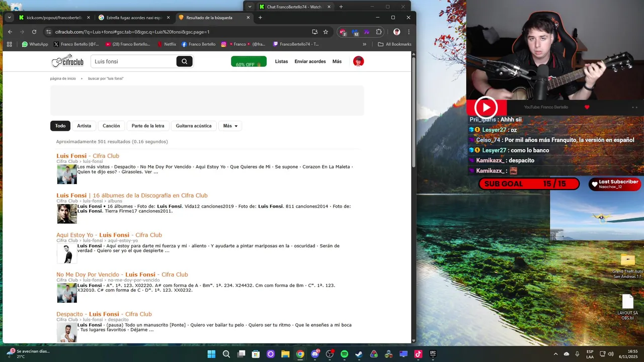Image resolution: width=644 pixels, height=362 pixels.
Task: Open Epic Games Launcher from the taskbar
Action: (433, 354)
